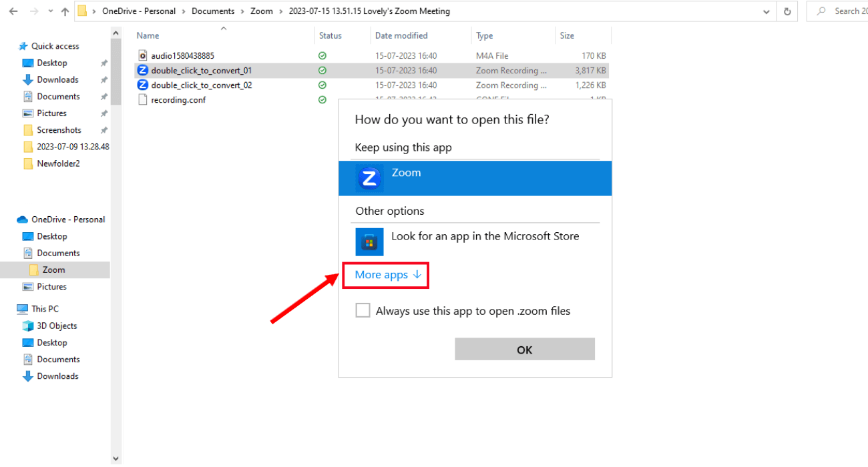Select OneDrive - Personal cloud icon

22,219
